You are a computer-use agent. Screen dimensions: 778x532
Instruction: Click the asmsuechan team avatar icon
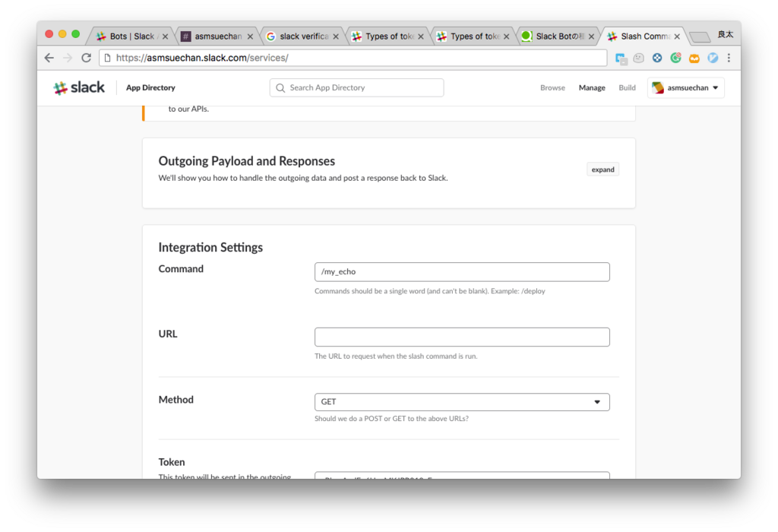pyautogui.click(x=658, y=88)
